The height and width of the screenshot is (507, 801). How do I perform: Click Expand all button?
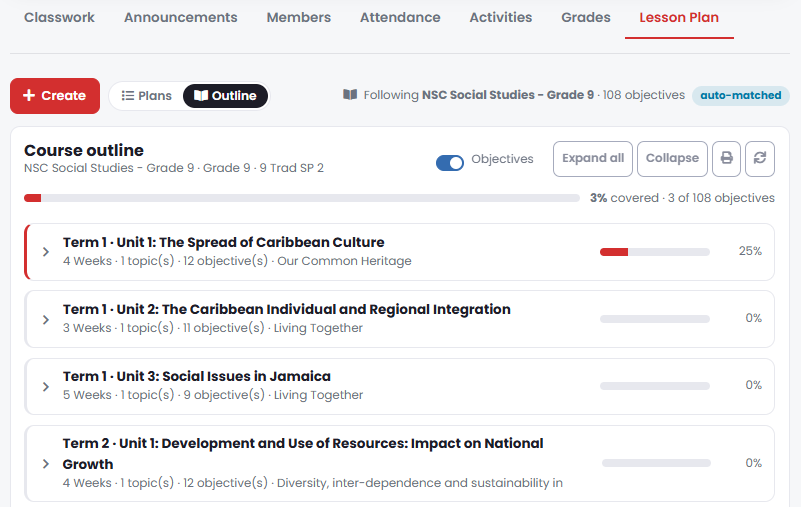click(593, 159)
